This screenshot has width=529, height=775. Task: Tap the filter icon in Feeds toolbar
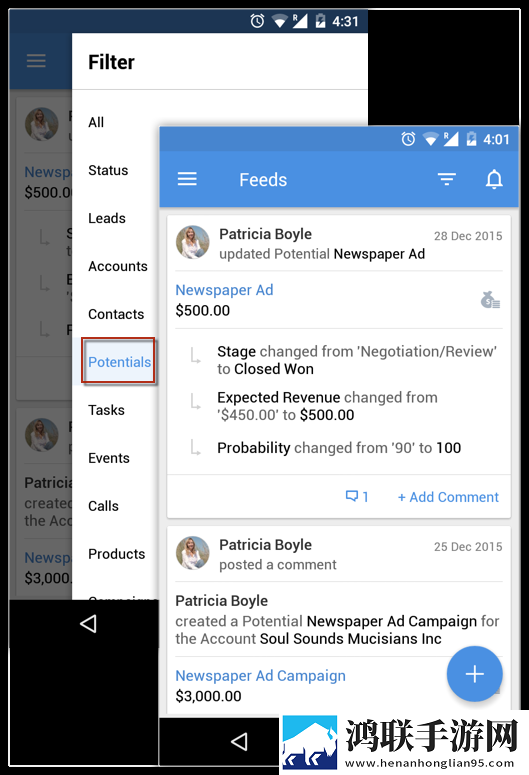click(x=446, y=179)
